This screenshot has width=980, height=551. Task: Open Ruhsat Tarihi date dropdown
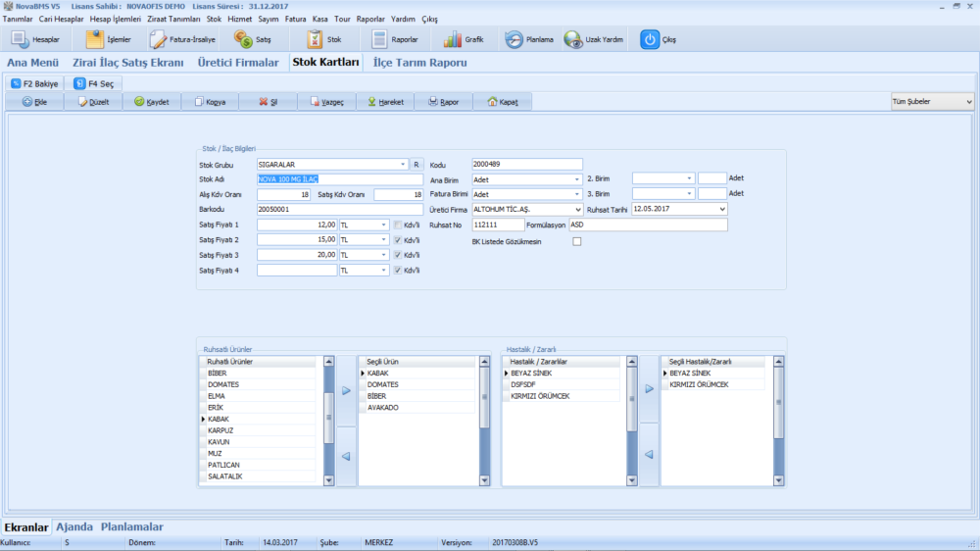tap(722, 209)
